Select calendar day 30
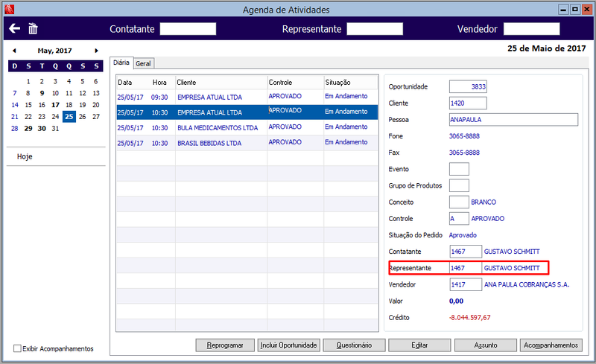 pos(42,129)
